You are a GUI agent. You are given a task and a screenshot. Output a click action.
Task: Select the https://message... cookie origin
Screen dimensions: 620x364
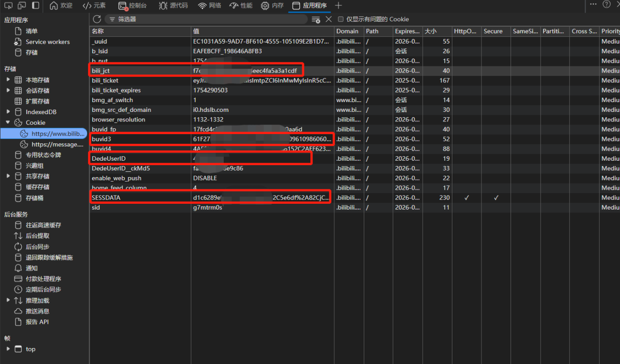pos(57,144)
